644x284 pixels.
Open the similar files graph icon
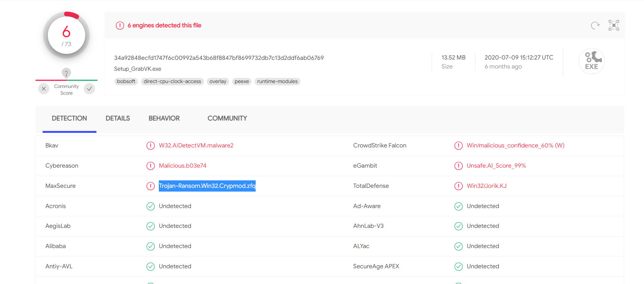(x=614, y=25)
